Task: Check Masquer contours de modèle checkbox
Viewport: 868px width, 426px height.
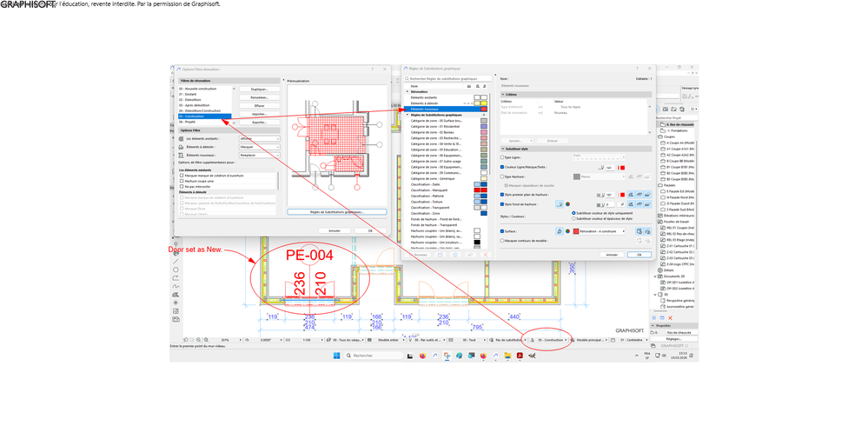Action: 502,241
